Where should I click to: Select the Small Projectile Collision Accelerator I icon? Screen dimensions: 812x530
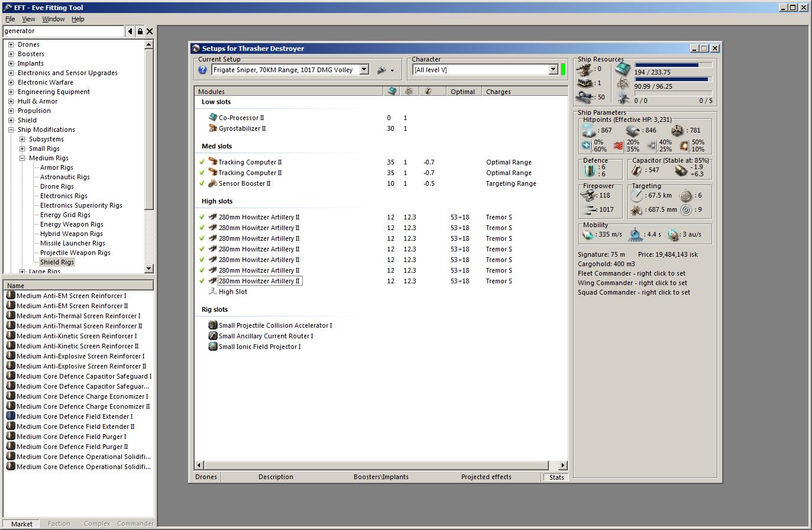213,325
